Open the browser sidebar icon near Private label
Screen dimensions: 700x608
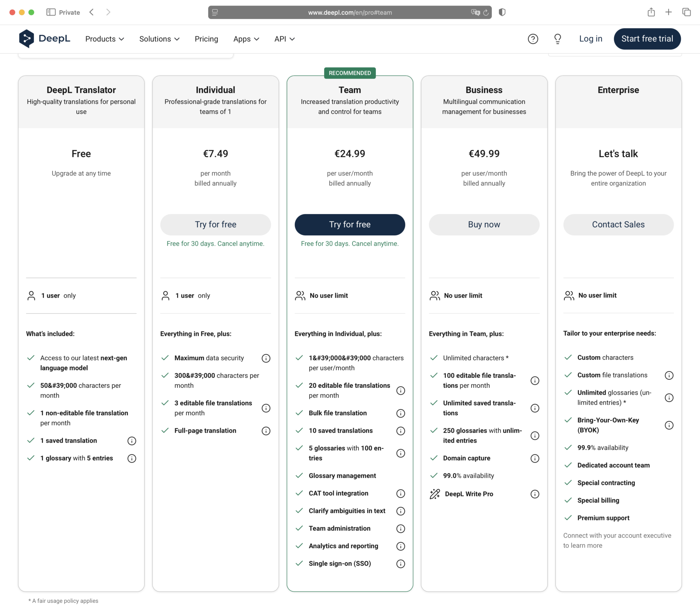(x=51, y=12)
